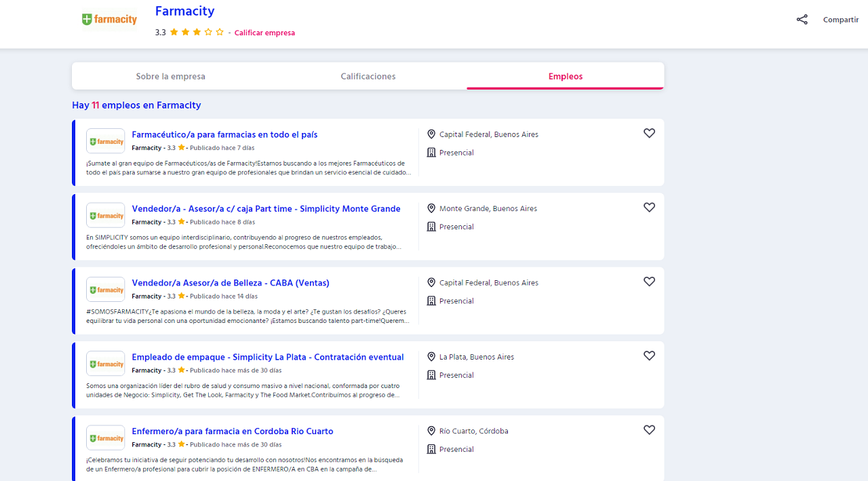Save the Simplicity Monte Grande job via heart
This screenshot has height=481, width=868.
point(649,208)
